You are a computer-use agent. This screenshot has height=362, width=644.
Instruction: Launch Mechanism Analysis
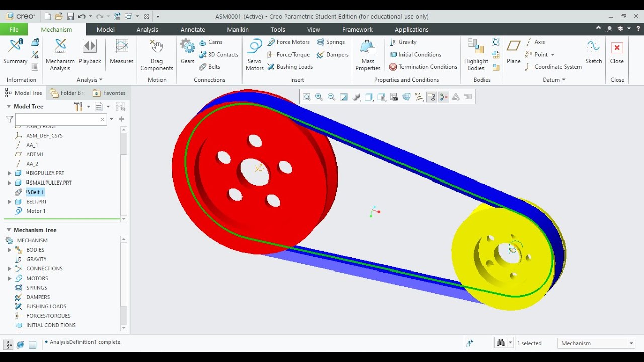(x=60, y=55)
